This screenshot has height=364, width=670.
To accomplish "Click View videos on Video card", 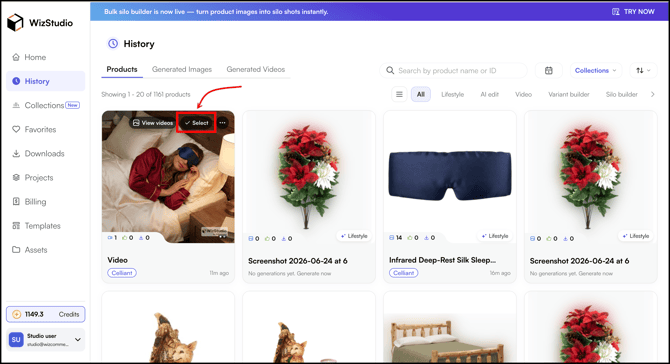I will [x=153, y=123].
